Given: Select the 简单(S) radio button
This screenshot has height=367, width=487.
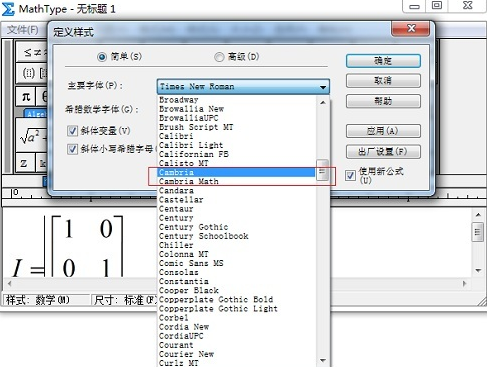Looking at the screenshot, I should (x=102, y=57).
